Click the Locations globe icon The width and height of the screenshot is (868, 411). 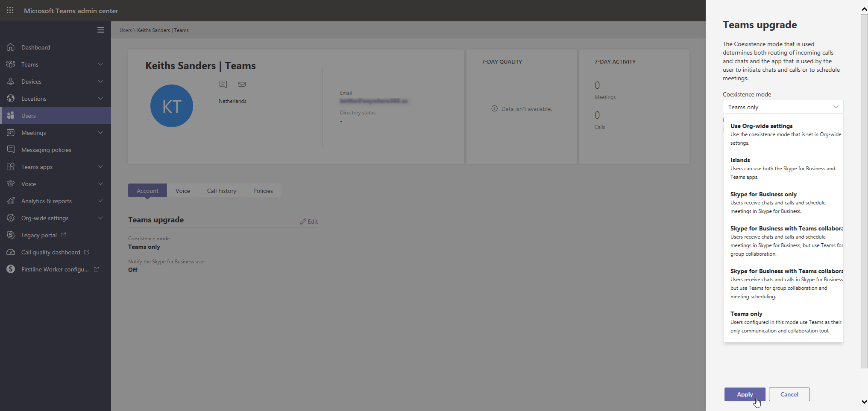(11, 98)
